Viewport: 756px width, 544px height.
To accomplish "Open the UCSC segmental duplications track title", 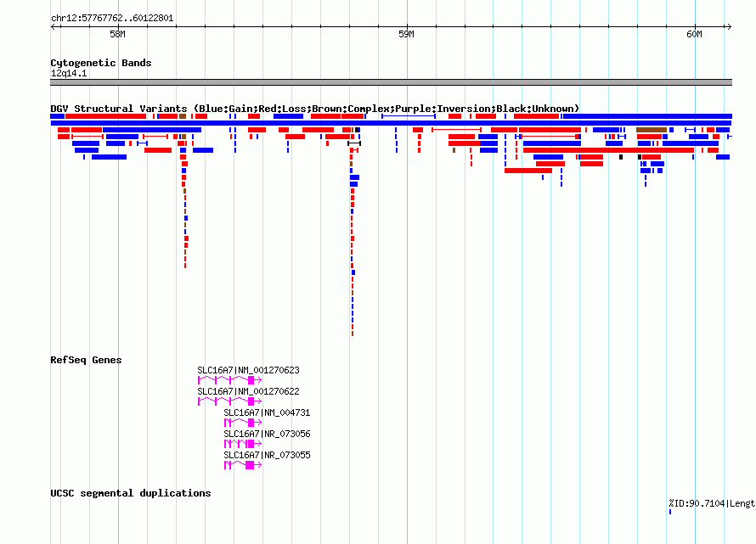I will [x=131, y=493].
